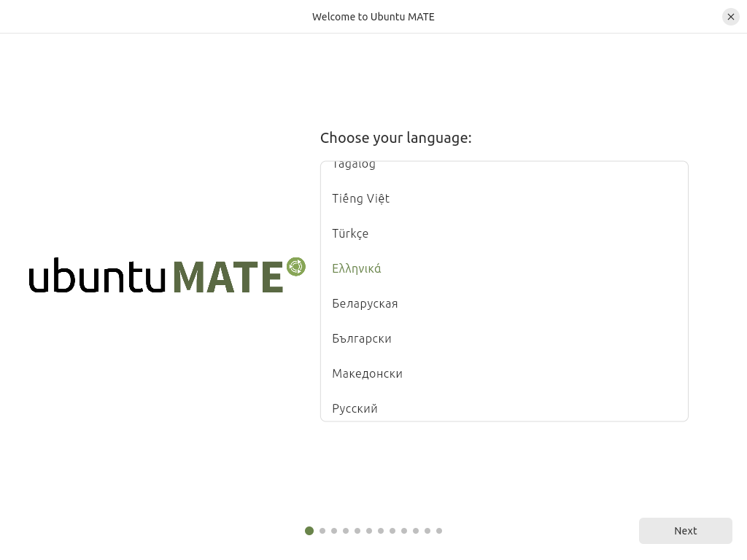Choose Türkçe as the language
This screenshot has height=560, width=747.
coord(350,233)
